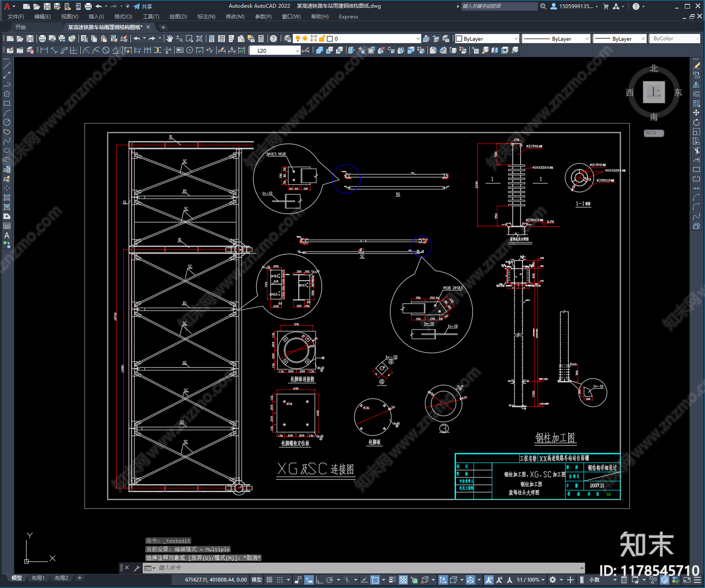The height and width of the screenshot is (588, 705).
Task: Toggle lineweight display in status bar
Action: pos(393,580)
